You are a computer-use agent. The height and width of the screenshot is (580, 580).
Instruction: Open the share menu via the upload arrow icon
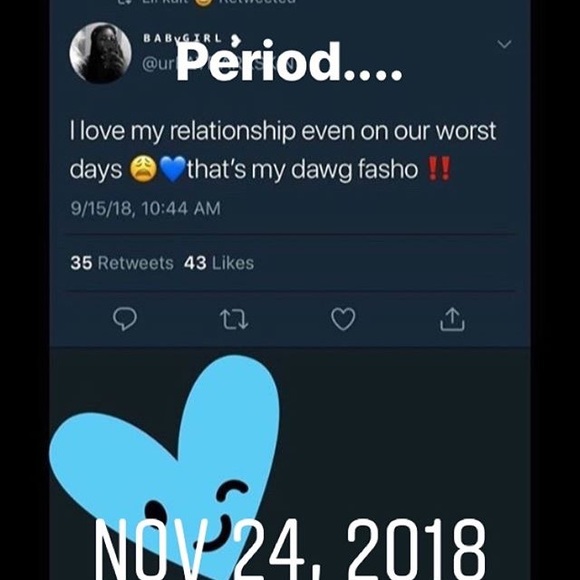(x=452, y=319)
